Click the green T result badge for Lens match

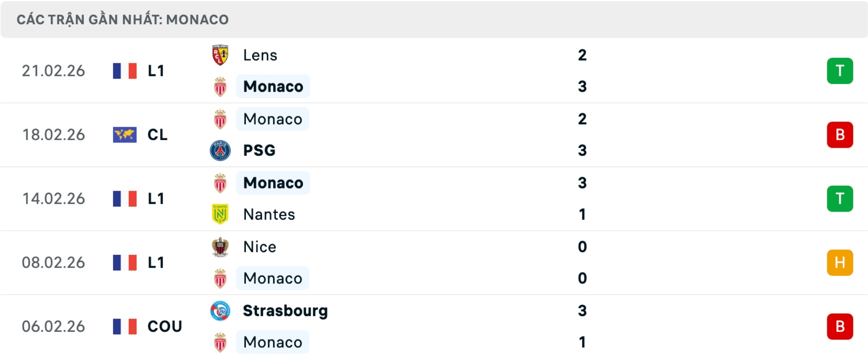point(840,71)
